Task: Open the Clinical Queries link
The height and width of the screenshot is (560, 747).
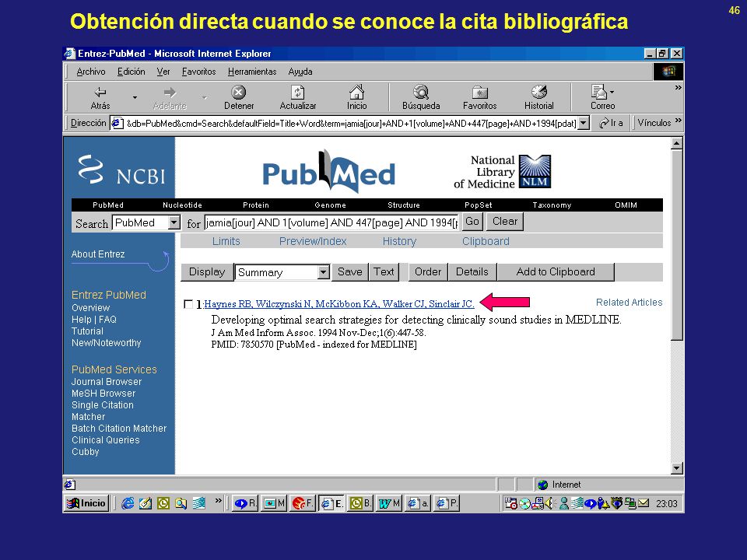Action: point(105,440)
